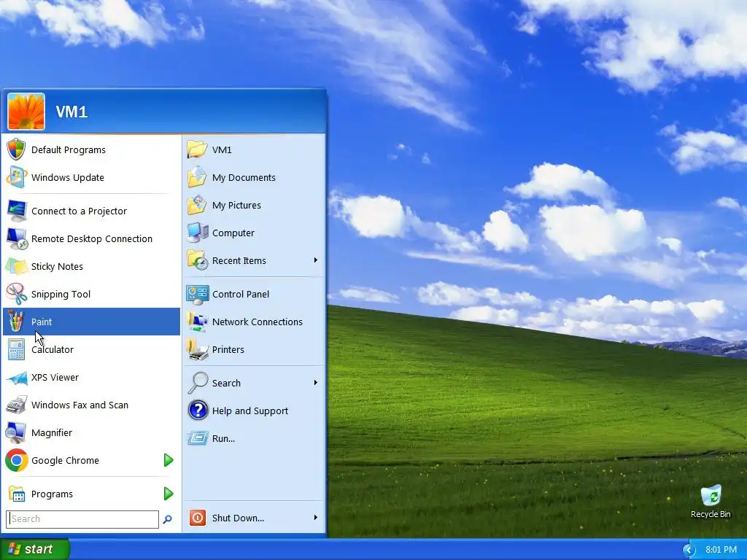Select the Computer label

233,233
